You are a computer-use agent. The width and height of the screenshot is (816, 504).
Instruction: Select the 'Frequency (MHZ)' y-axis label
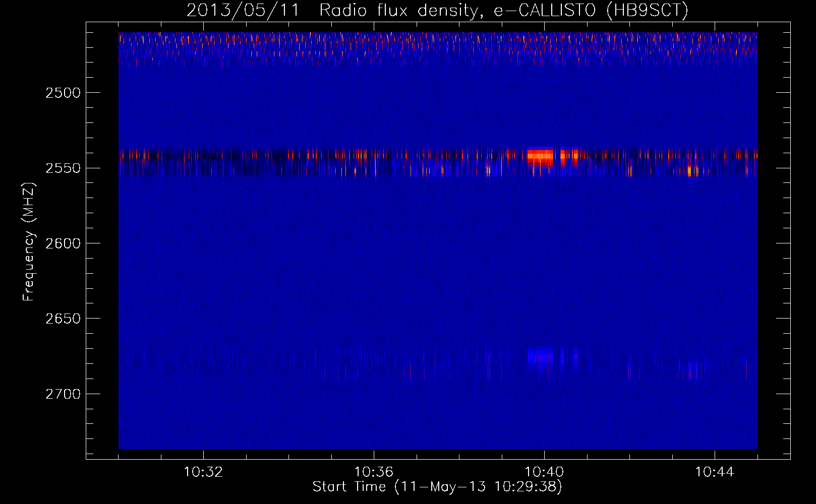point(29,242)
